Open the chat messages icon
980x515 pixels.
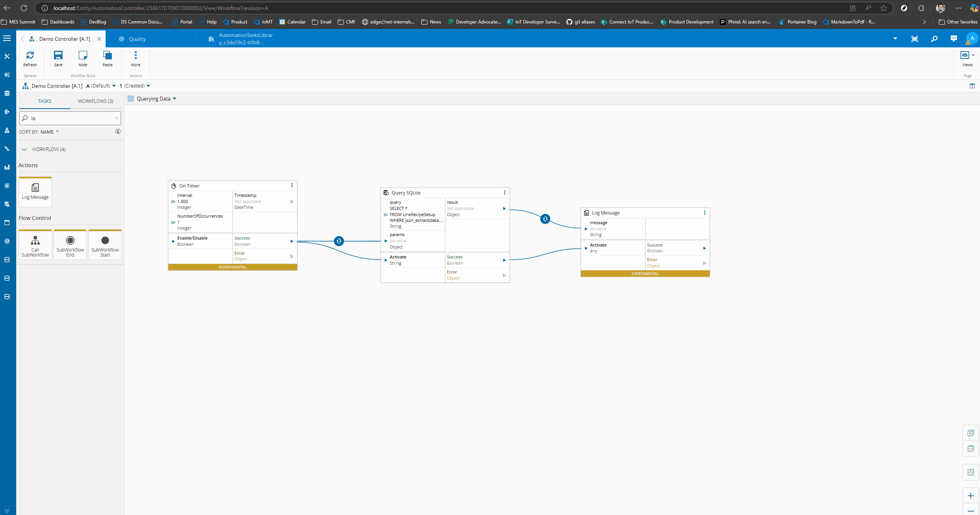pyautogui.click(x=954, y=39)
